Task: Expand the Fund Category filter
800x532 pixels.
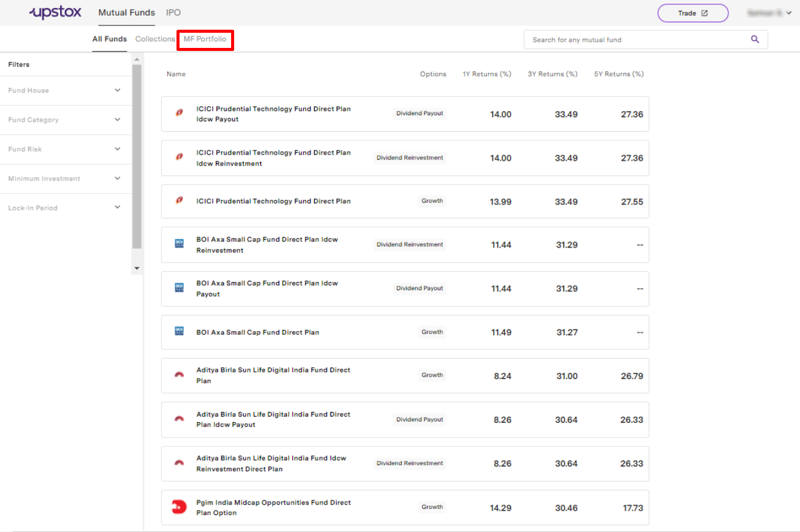Action: tap(65, 120)
